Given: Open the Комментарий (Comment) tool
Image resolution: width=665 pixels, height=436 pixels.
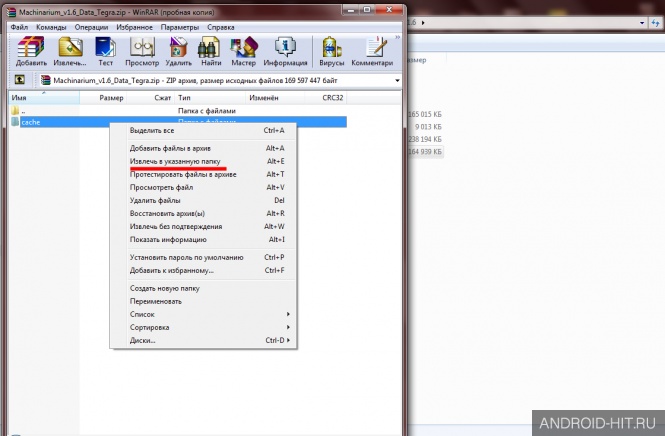Looking at the screenshot, I should pyautogui.click(x=372, y=51).
